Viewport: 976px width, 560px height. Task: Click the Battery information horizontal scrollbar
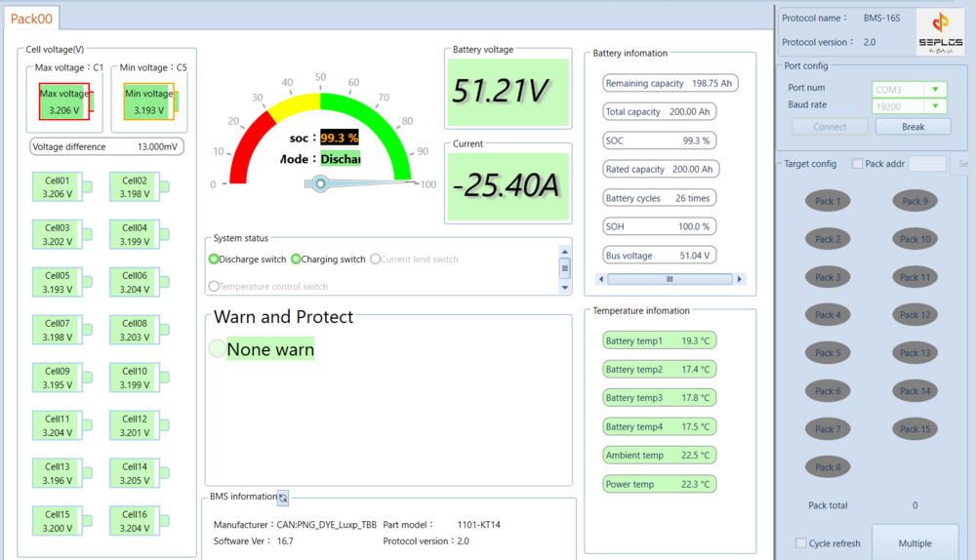[670, 279]
